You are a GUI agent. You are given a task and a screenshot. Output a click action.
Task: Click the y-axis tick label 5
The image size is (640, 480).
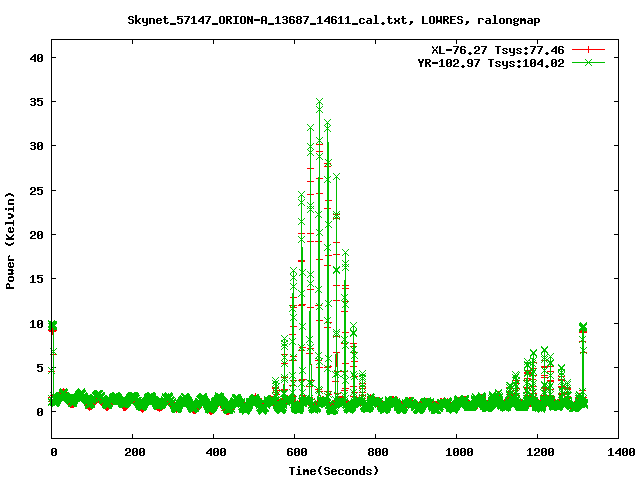40,368
